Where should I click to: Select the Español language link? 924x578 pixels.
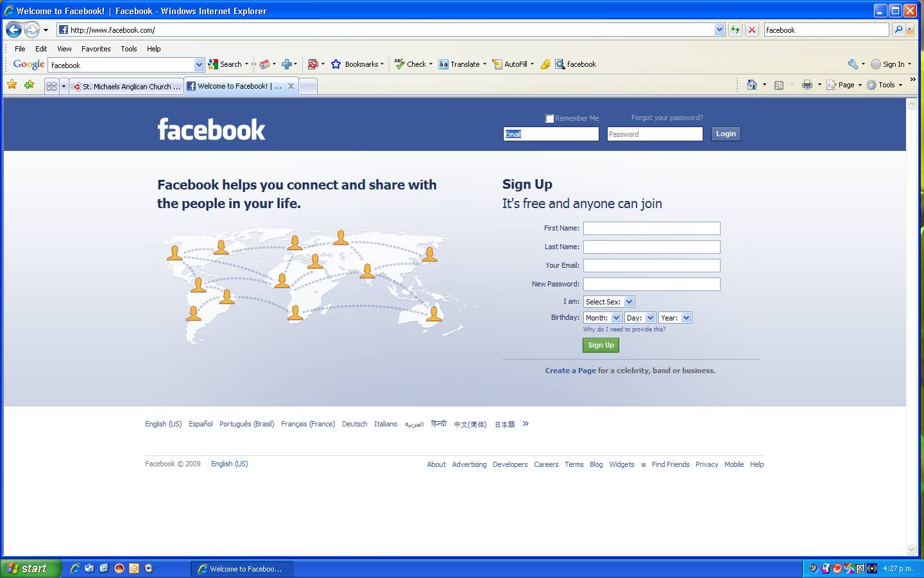pos(200,424)
